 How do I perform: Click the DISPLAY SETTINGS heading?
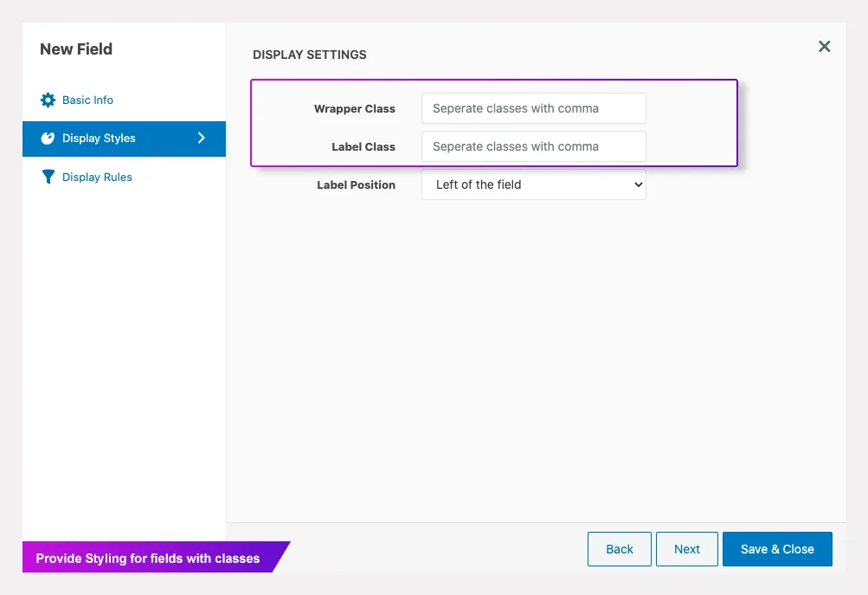point(310,55)
